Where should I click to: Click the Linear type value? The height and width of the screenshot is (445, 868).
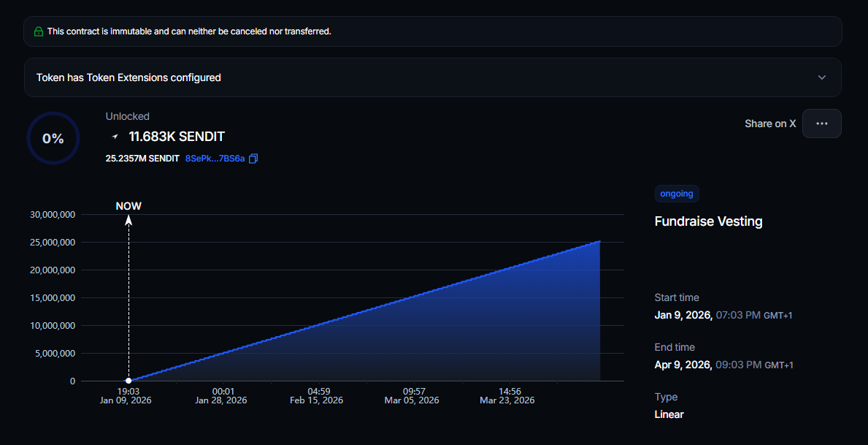(x=669, y=414)
